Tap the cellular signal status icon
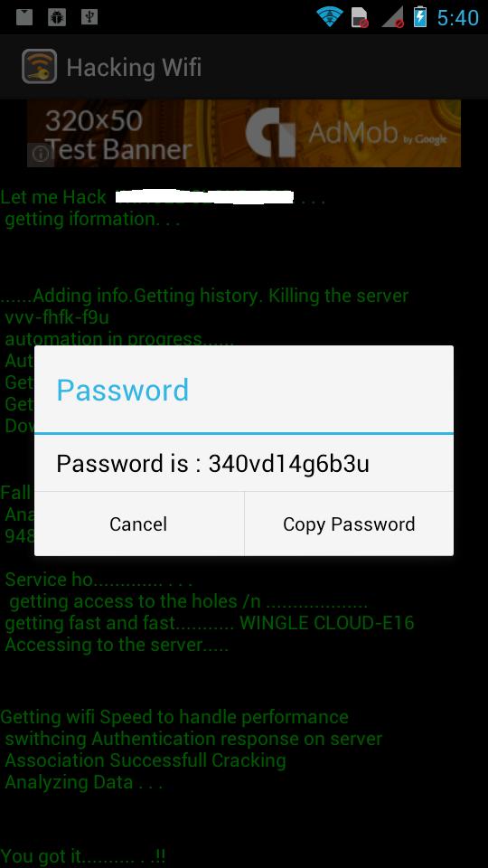This screenshot has width=488, height=868. click(393, 18)
